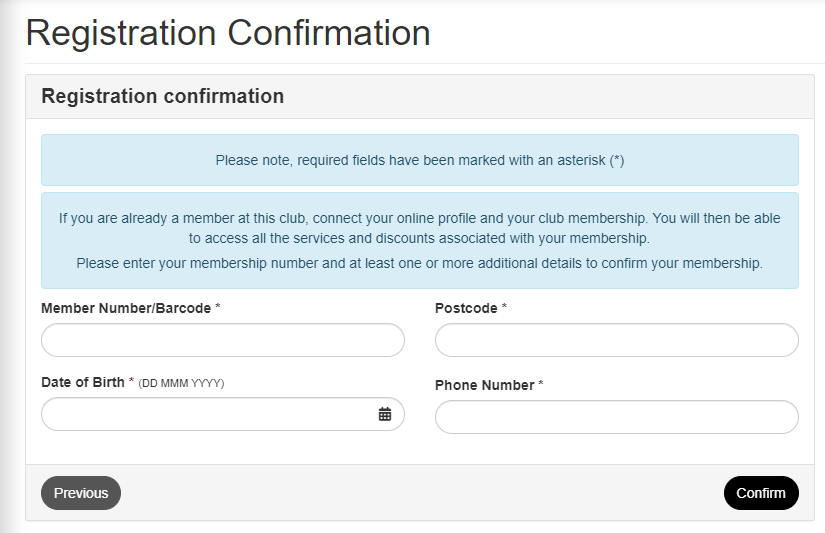This screenshot has width=825, height=533.
Task: Click the already a member info message
Action: 420,228
